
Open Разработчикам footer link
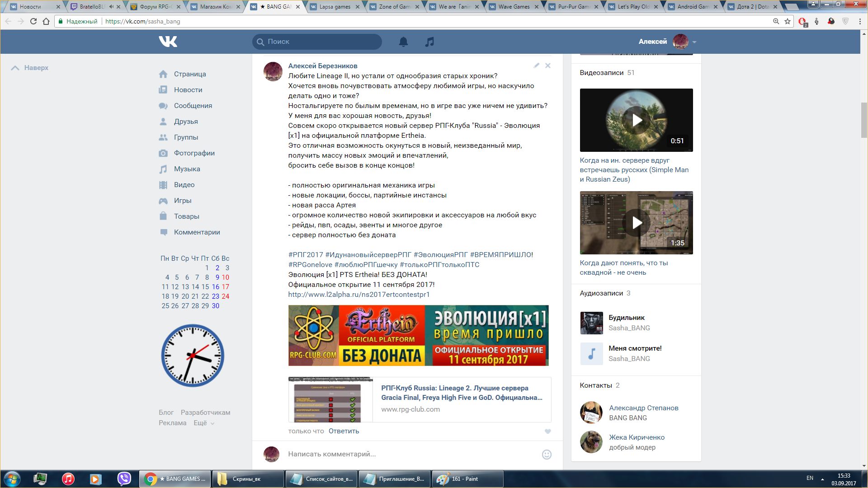[x=205, y=413]
